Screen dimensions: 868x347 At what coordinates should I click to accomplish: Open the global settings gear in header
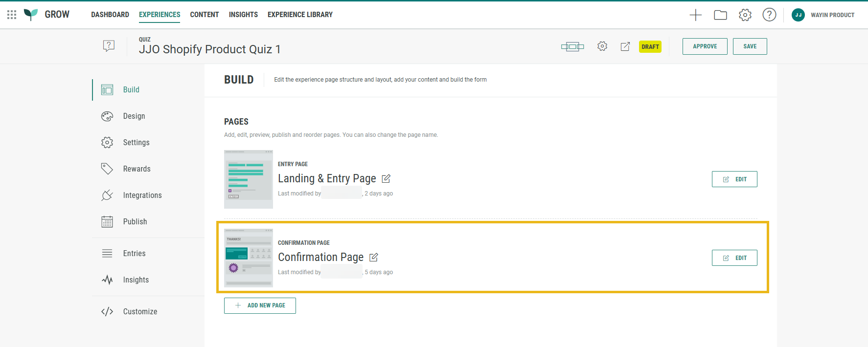pyautogui.click(x=745, y=15)
